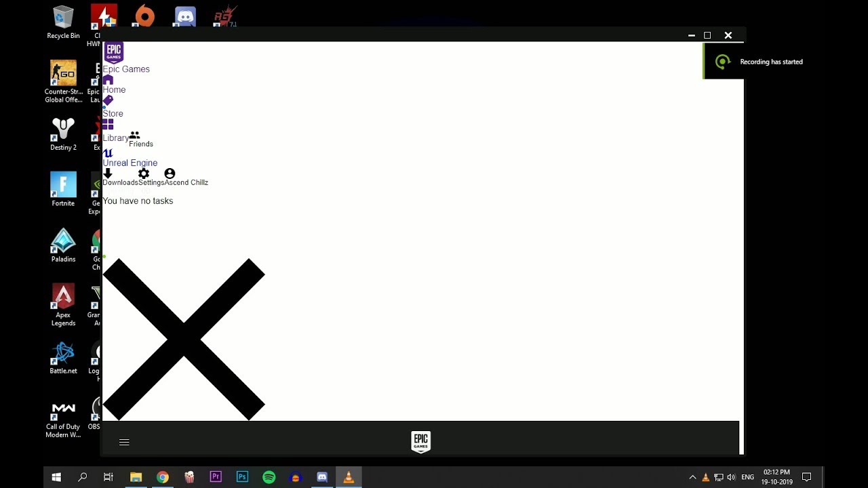Select the Destiny 2 desktop shortcut

click(x=63, y=134)
